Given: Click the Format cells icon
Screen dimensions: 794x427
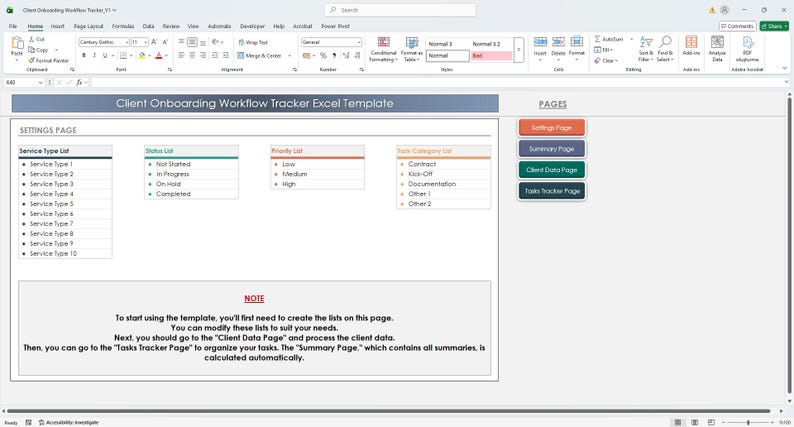Looking at the screenshot, I should click(576, 42).
